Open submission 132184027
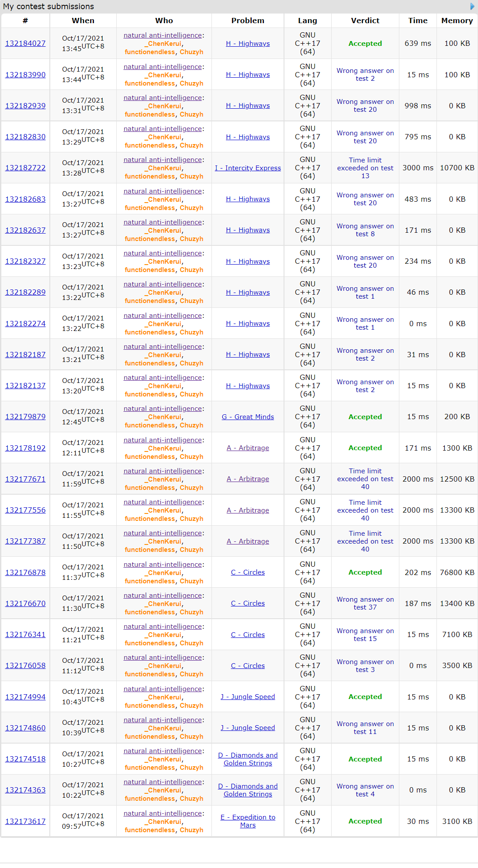 pyautogui.click(x=25, y=43)
